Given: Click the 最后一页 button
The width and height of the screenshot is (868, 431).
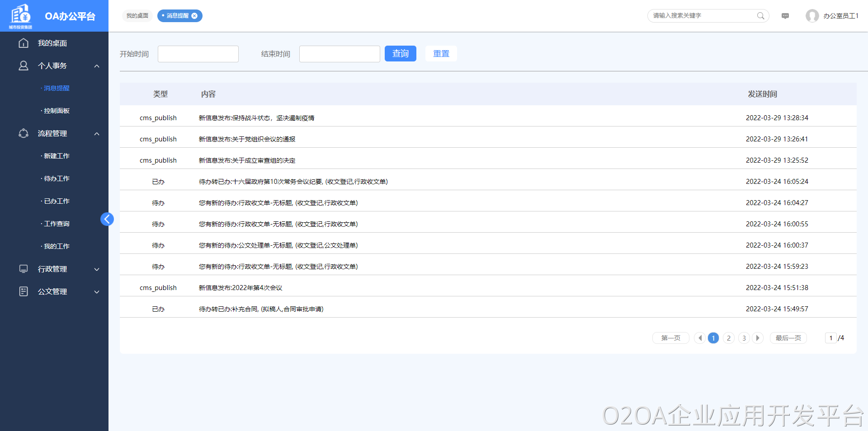Looking at the screenshot, I should coord(788,338).
